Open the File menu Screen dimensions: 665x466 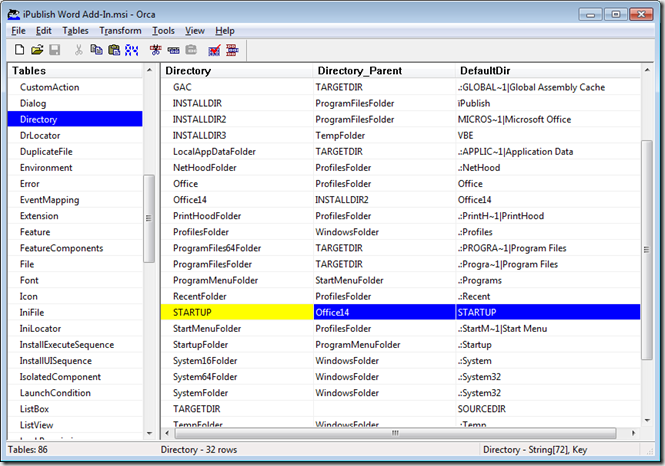tap(18, 31)
